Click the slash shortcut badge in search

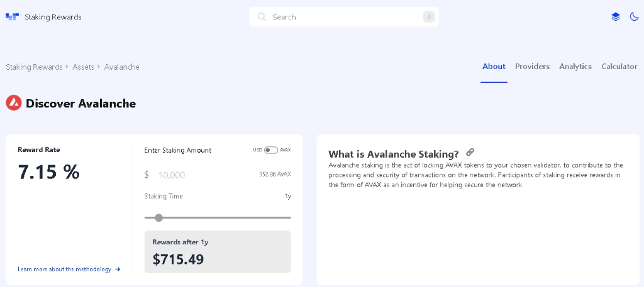[x=429, y=17]
